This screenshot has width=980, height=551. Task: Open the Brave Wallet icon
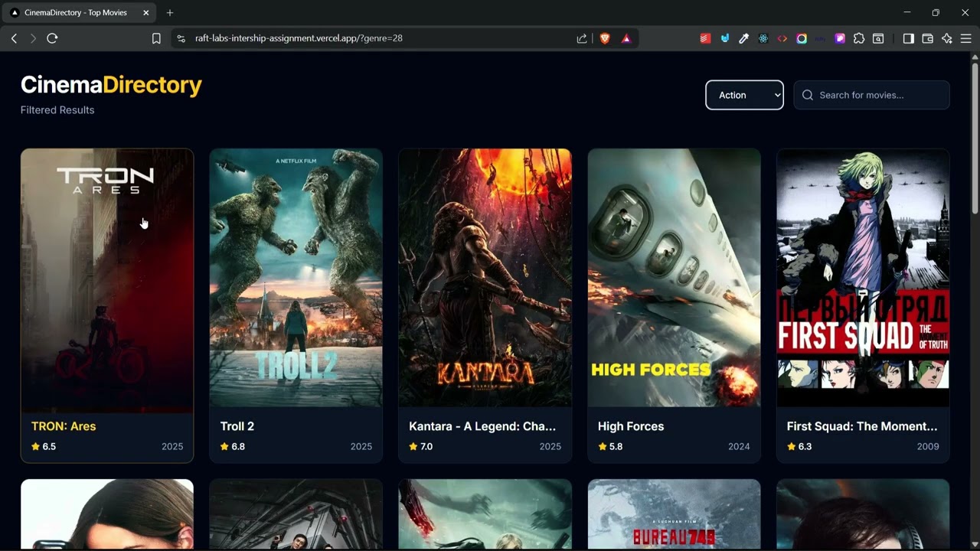click(927, 38)
